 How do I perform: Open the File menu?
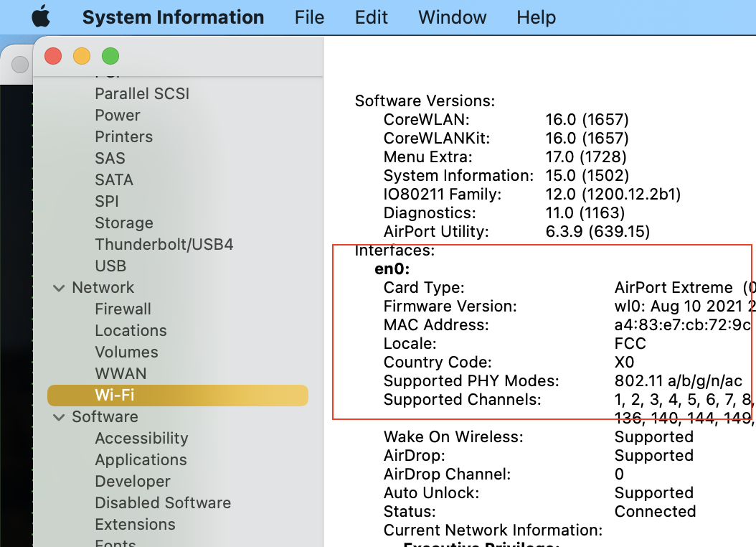(309, 17)
